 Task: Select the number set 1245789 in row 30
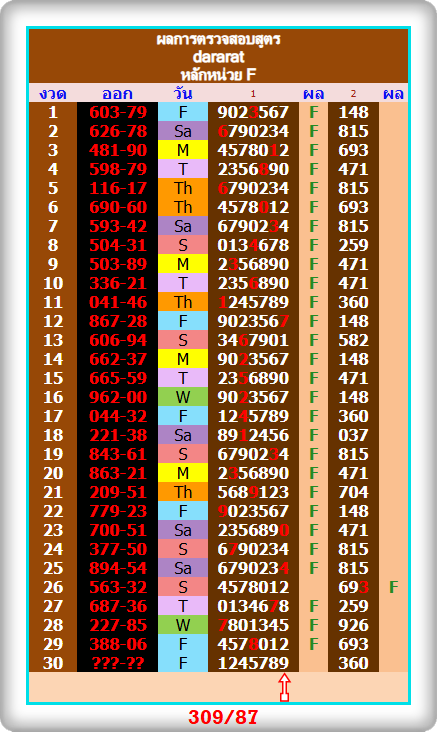[253, 663]
